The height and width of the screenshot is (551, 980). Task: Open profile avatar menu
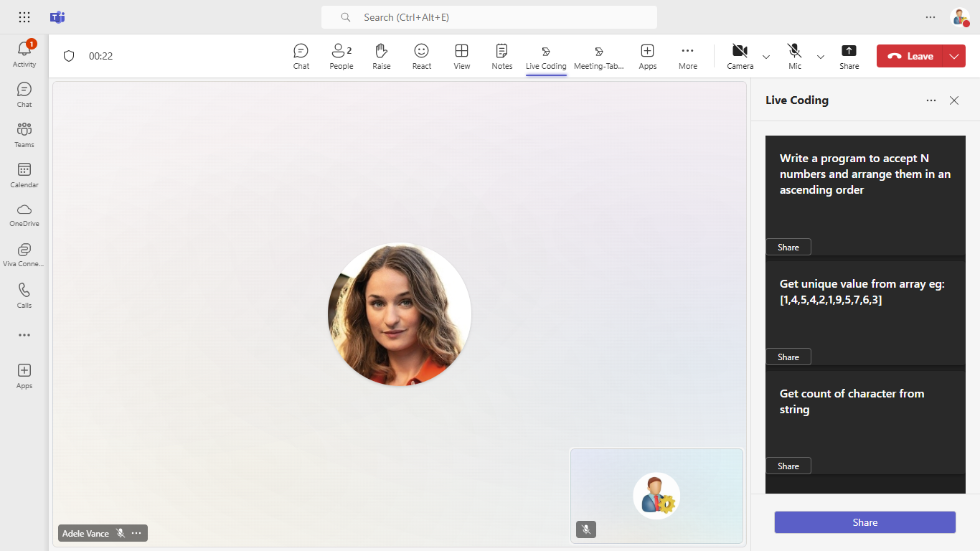(960, 17)
